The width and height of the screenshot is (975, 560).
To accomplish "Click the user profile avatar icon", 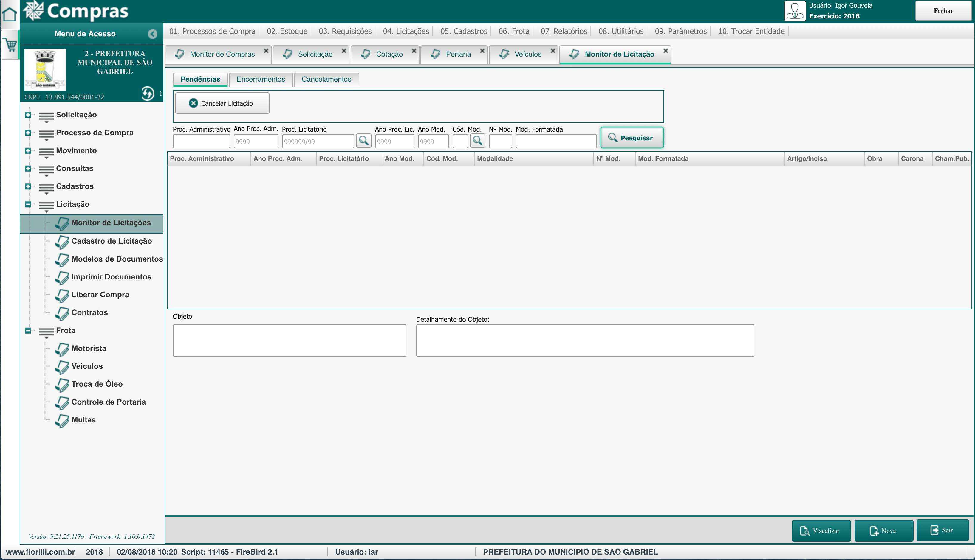I will click(795, 11).
